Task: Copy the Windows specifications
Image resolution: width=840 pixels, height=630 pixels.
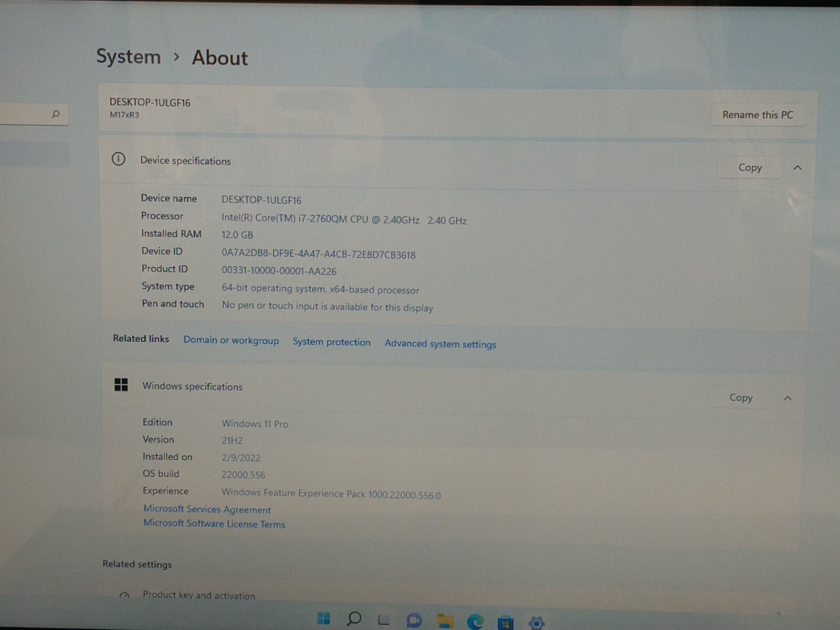Action: point(741,397)
